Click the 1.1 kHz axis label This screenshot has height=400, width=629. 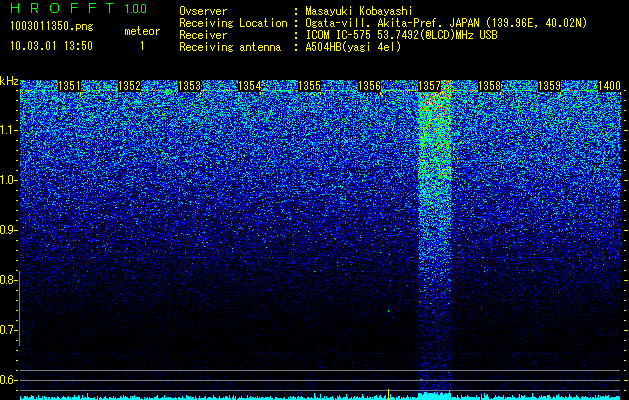[x=7, y=130]
